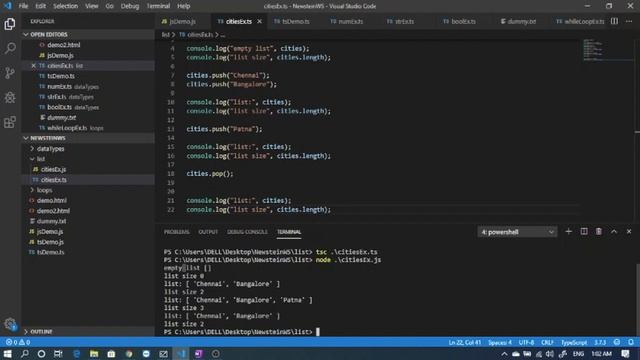Screen dimensions: 640x360
Task: Change the UTF-8 file encoding
Action: click(x=526, y=342)
